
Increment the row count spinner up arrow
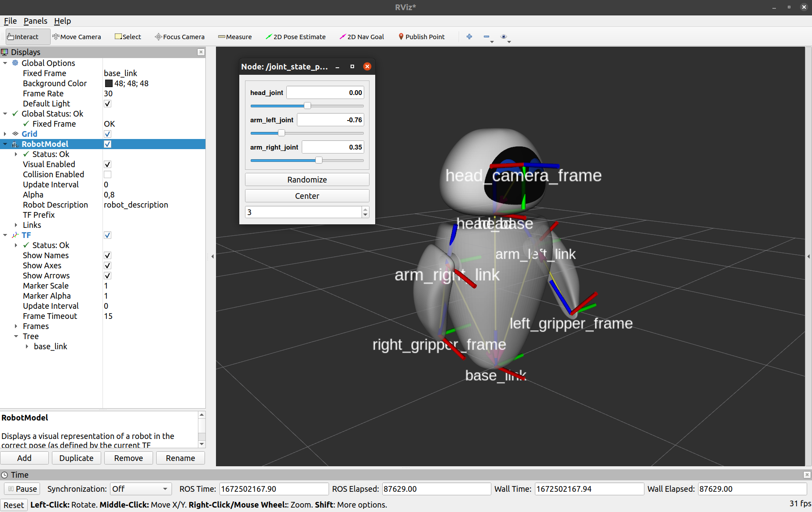click(x=365, y=209)
